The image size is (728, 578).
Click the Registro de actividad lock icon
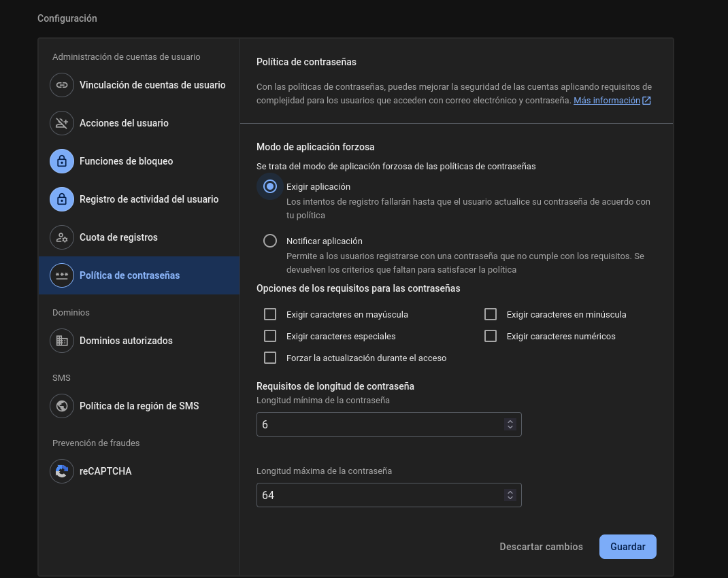[62, 199]
